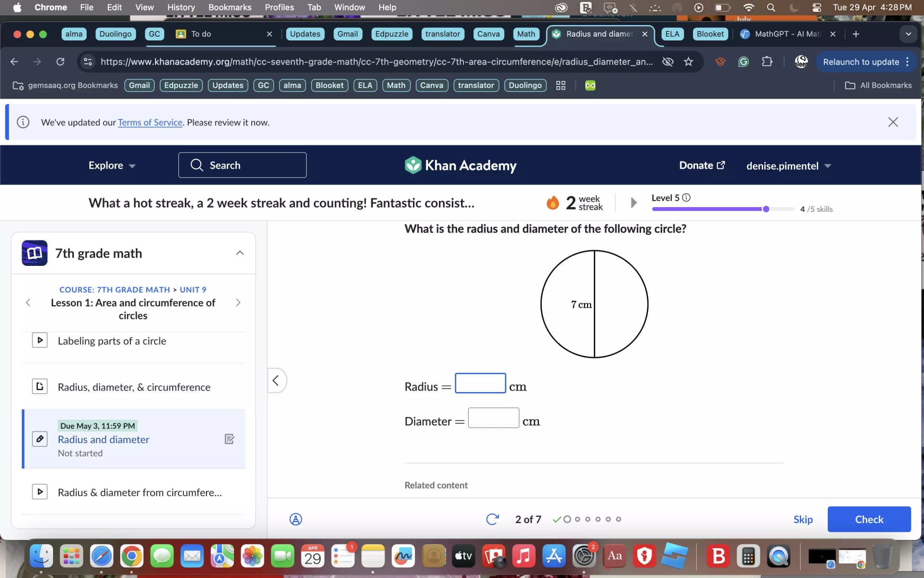The width and height of the screenshot is (924, 578).
Task: Skip this question
Action: coord(803,519)
